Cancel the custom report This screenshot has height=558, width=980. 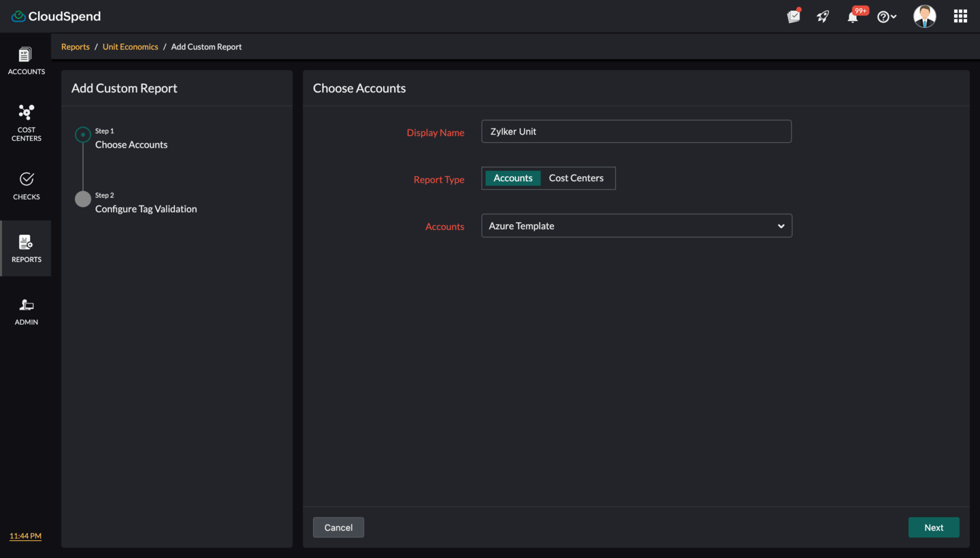[338, 527]
